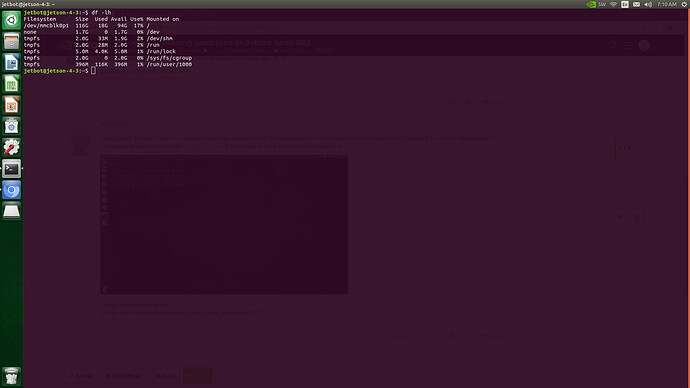Open the session gear menu
The width and height of the screenshot is (690, 388).
[684, 4]
